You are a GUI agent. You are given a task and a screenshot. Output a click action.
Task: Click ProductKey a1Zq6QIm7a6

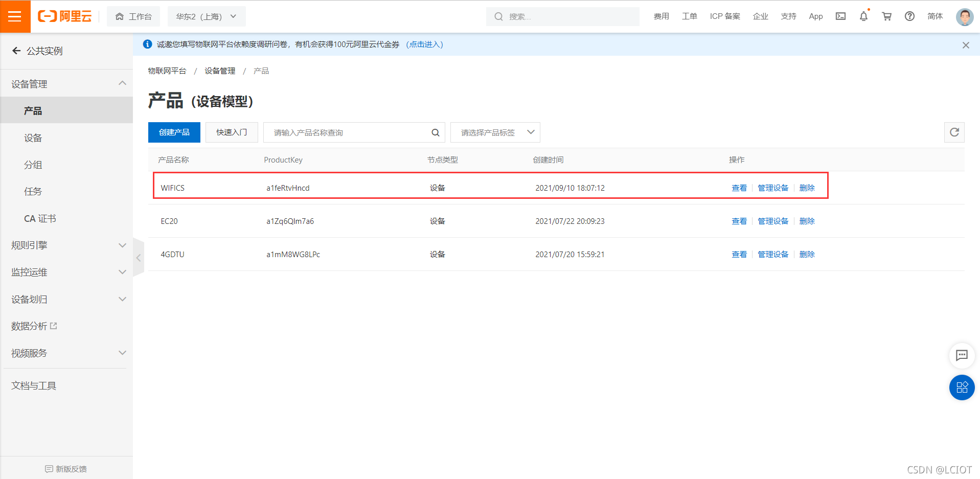(290, 221)
